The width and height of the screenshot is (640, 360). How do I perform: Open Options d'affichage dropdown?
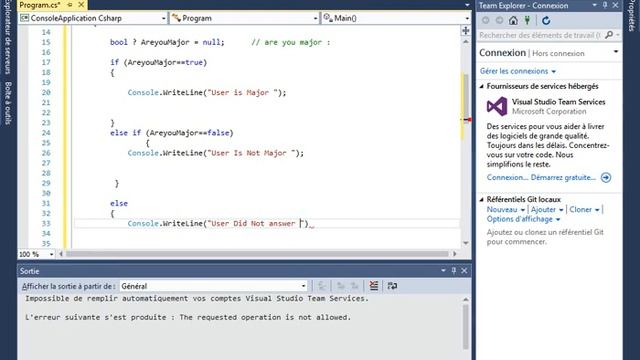click(x=523, y=219)
